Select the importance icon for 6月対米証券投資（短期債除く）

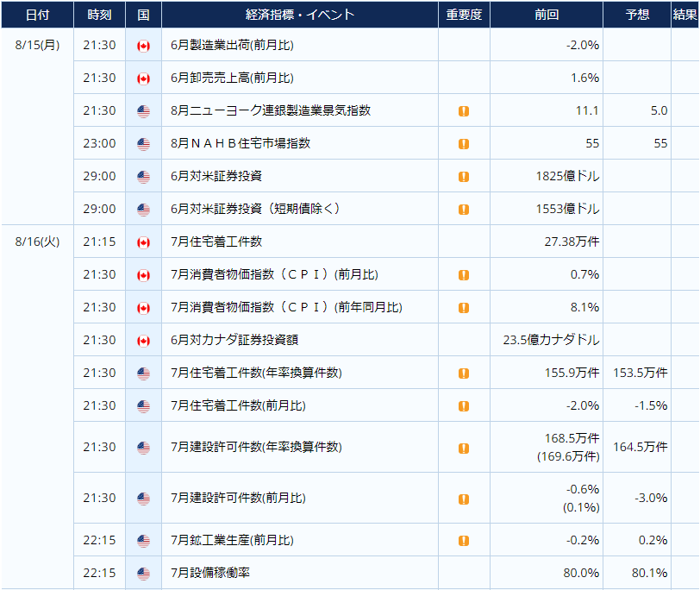[x=464, y=210]
